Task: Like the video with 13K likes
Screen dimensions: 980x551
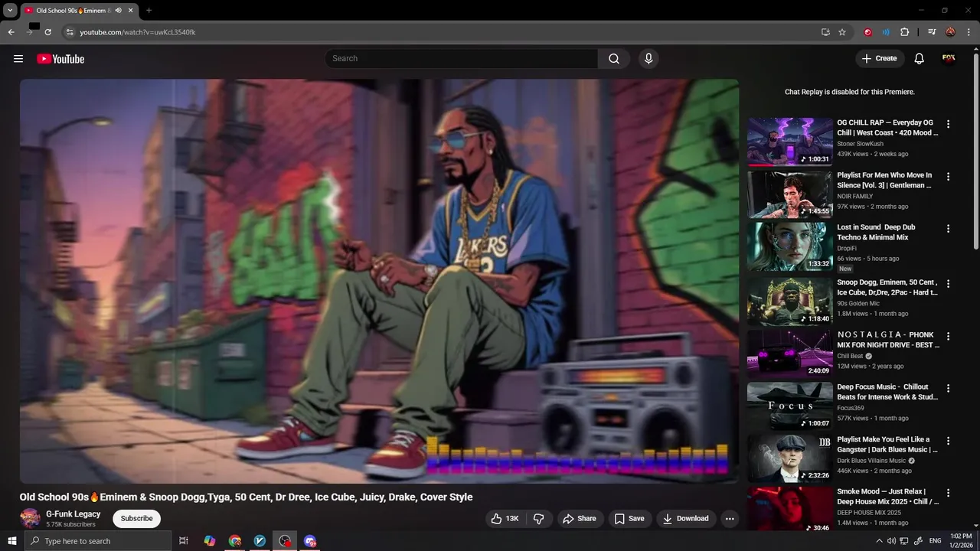Action: [505, 519]
